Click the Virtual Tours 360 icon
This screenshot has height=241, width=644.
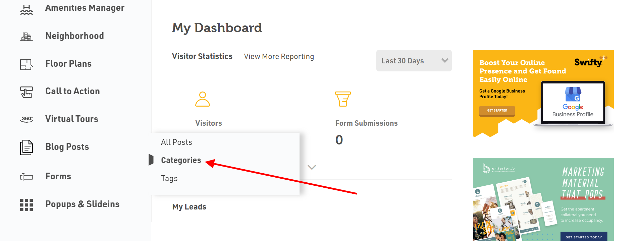point(26,119)
